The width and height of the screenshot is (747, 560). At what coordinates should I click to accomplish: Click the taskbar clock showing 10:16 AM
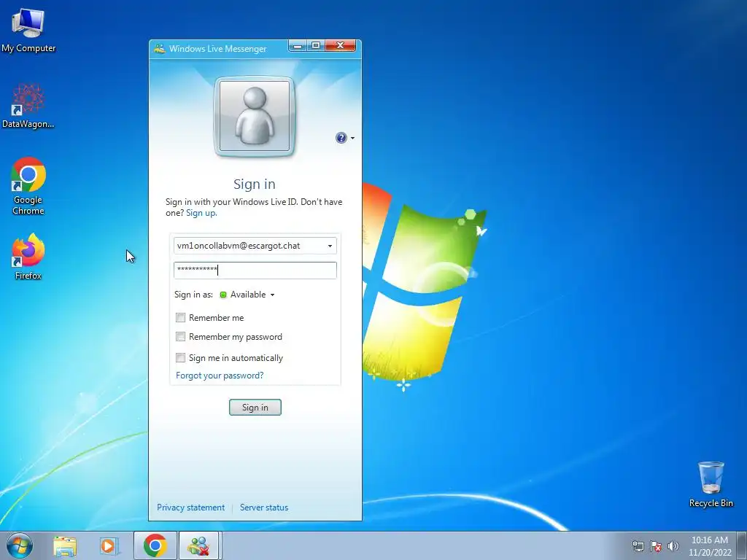point(710,546)
